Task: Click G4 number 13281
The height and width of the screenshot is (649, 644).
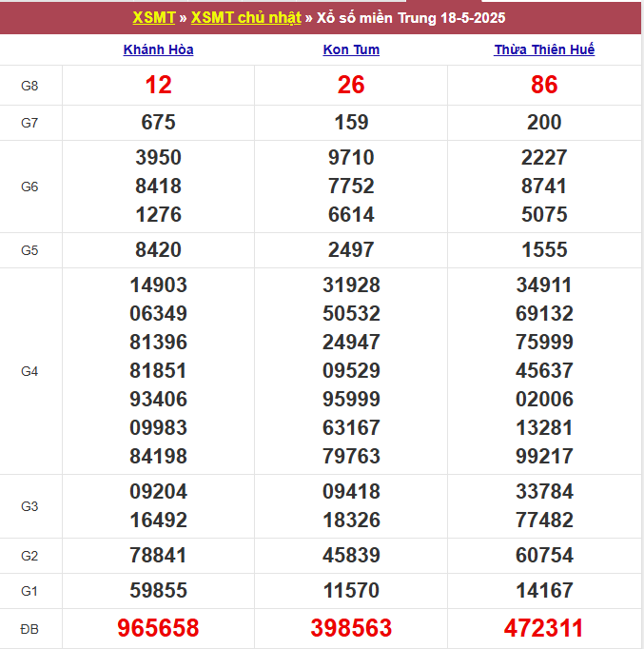Action: 544,428
